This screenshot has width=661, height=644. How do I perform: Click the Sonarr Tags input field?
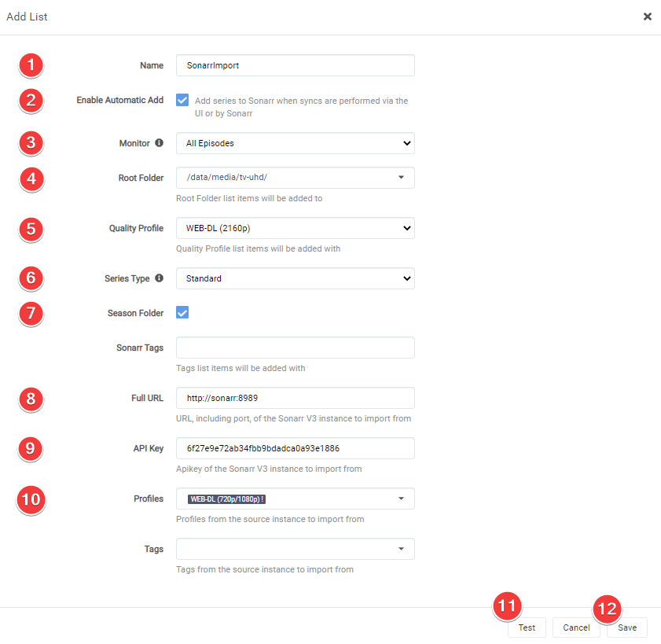tap(295, 348)
